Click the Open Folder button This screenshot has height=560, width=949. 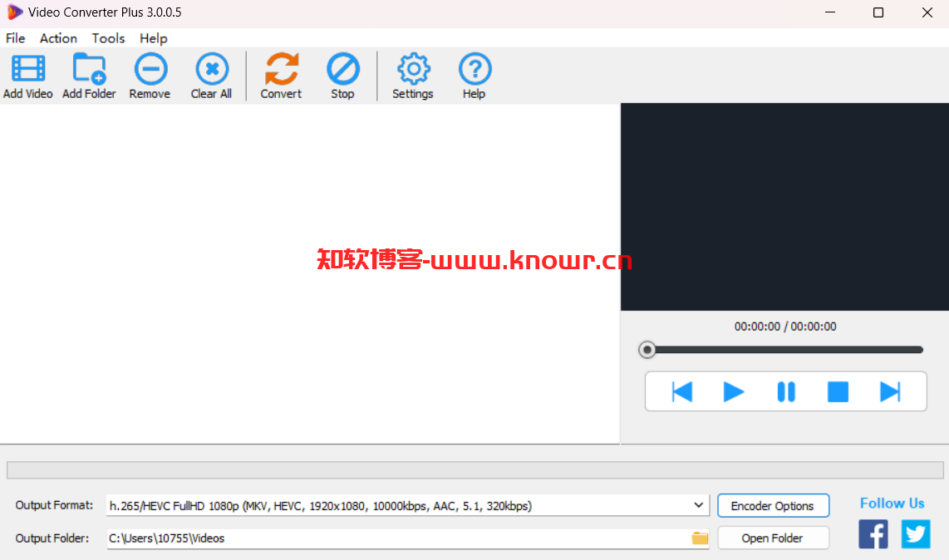point(773,538)
